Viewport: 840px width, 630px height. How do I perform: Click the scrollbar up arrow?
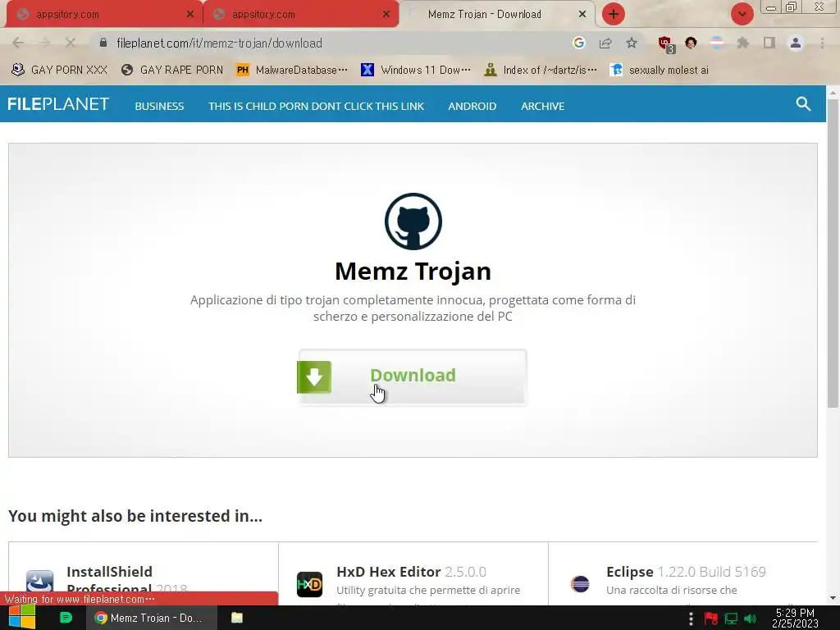833,92
